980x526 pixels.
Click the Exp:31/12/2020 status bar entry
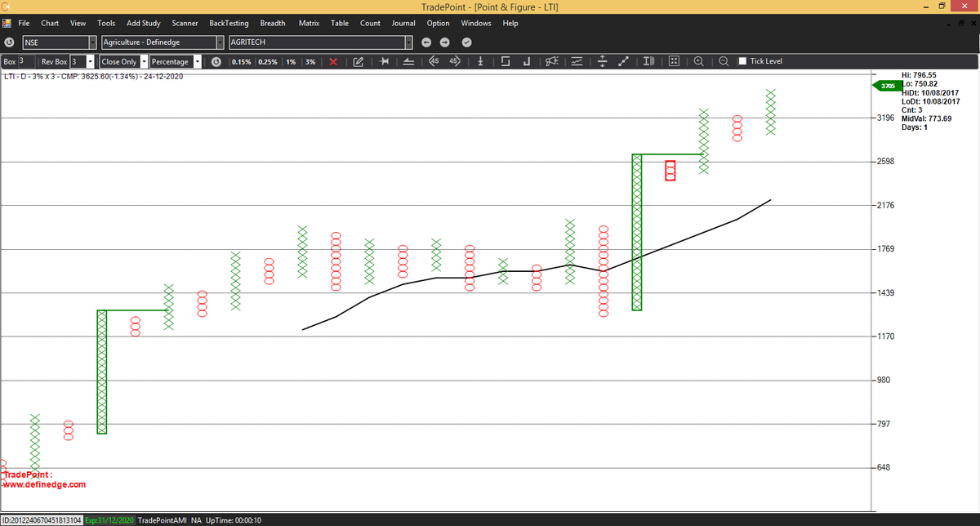[109, 520]
